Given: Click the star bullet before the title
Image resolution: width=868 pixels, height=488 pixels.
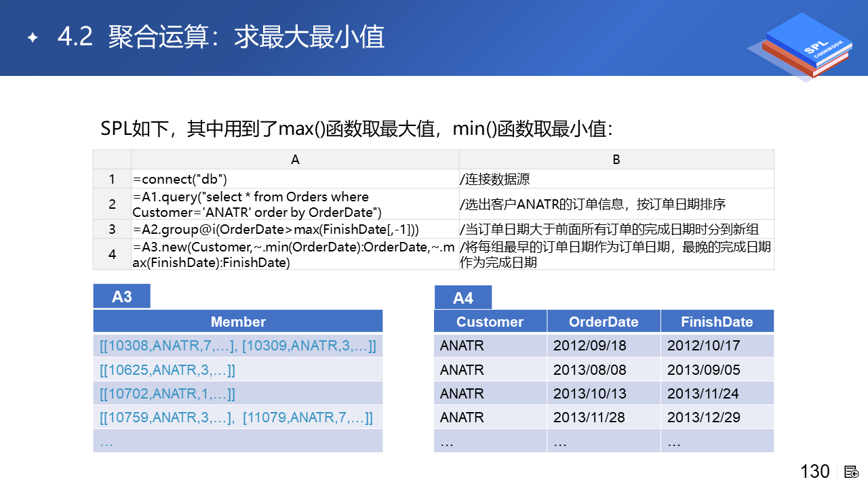Looking at the screenshot, I should click(x=32, y=38).
